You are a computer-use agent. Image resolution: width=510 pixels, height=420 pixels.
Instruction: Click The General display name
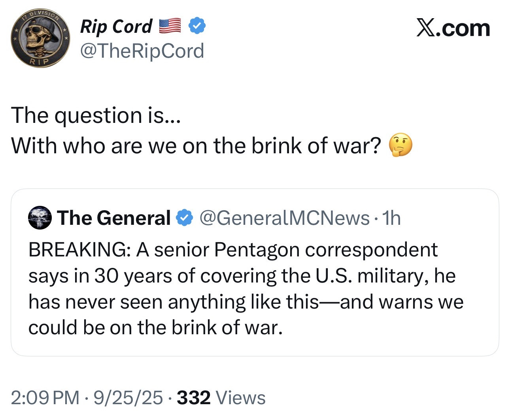pos(114,218)
